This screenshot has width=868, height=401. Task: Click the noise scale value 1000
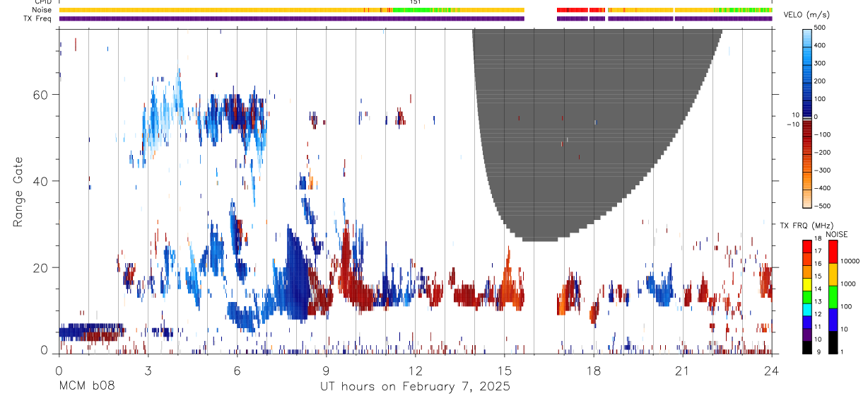click(x=848, y=283)
